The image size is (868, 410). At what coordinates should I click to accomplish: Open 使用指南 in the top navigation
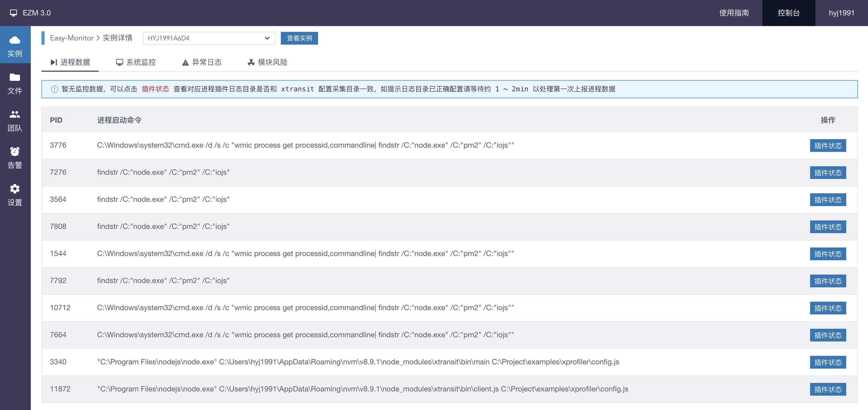click(x=734, y=13)
